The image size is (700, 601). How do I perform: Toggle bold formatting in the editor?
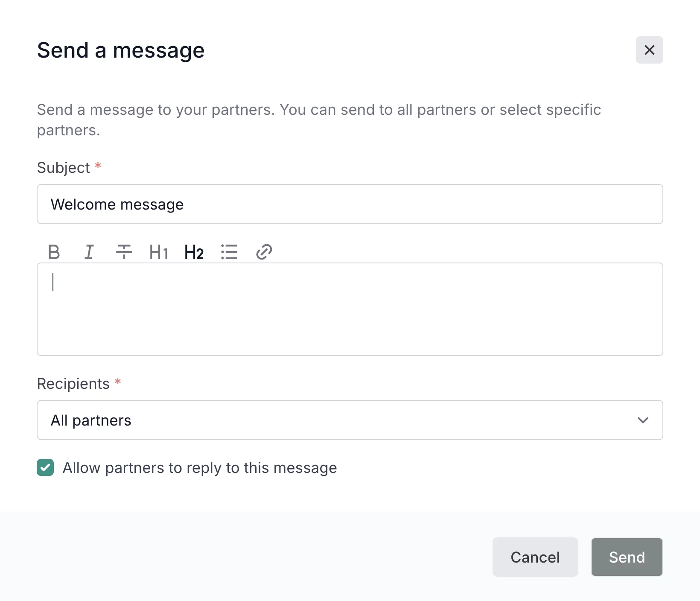pos(54,252)
